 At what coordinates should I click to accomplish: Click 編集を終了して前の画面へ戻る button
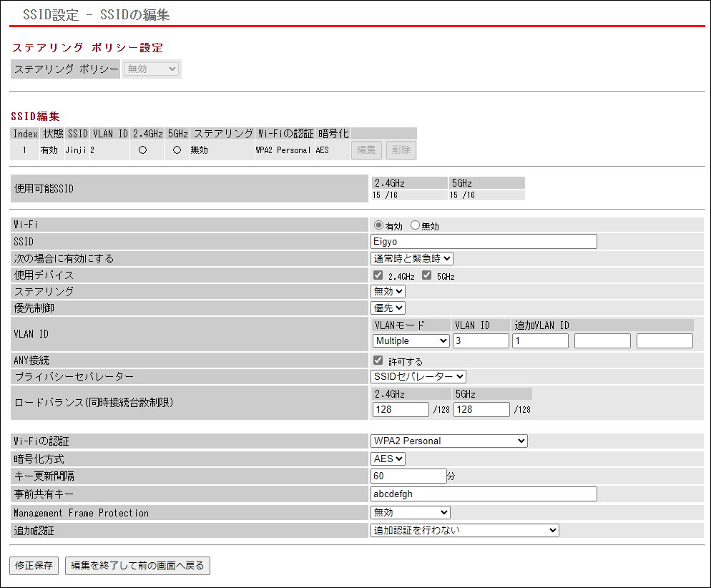coord(137,565)
